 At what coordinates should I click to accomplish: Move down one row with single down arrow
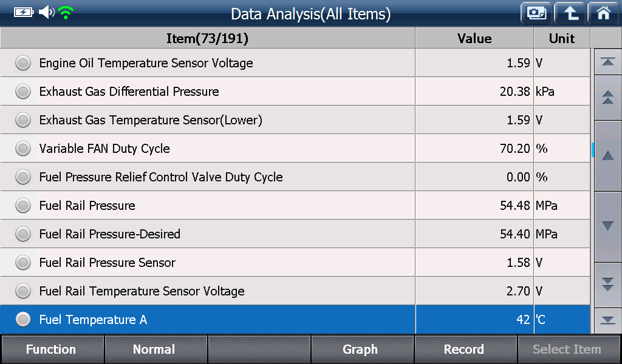coord(607,226)
